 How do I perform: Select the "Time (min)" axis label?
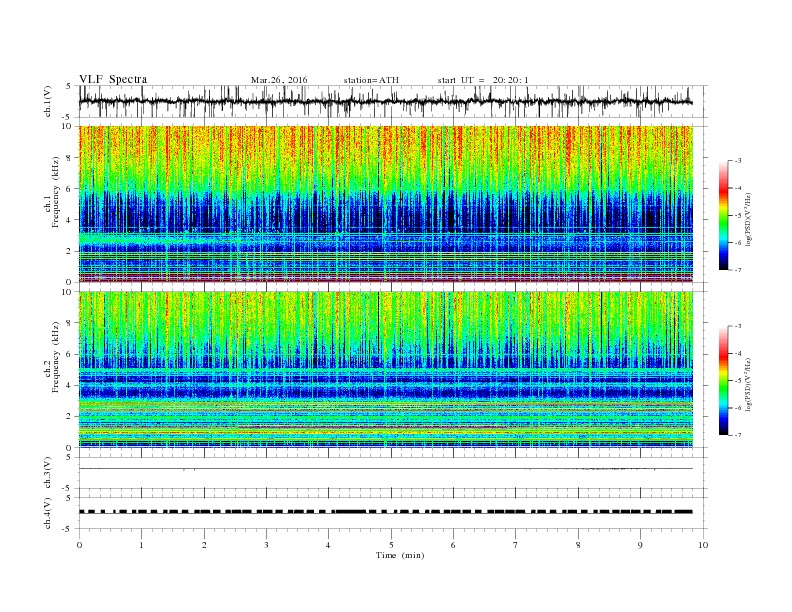(400, 555)
